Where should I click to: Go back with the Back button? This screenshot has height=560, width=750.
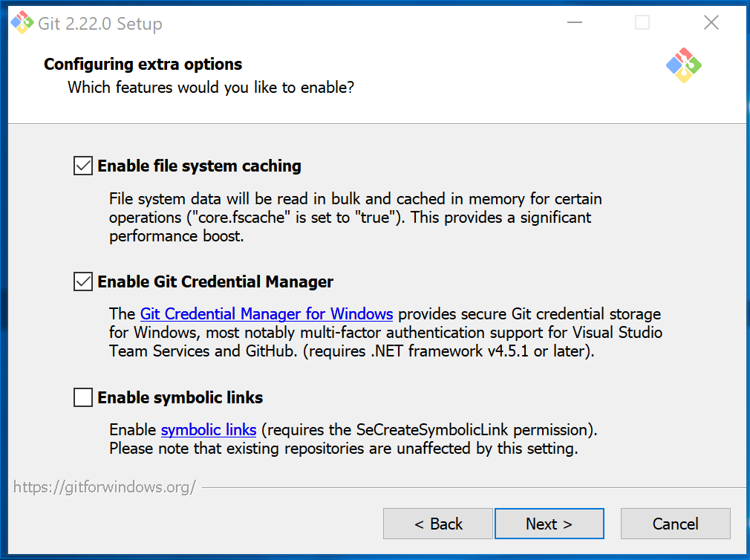(x=438, y=524)
